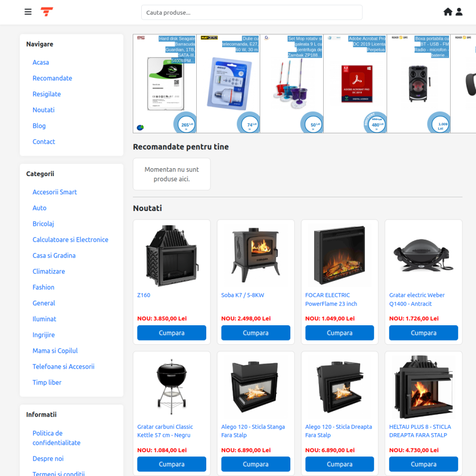Open the Boxa portabila banner
476x476 pixels.
(419, 84)
